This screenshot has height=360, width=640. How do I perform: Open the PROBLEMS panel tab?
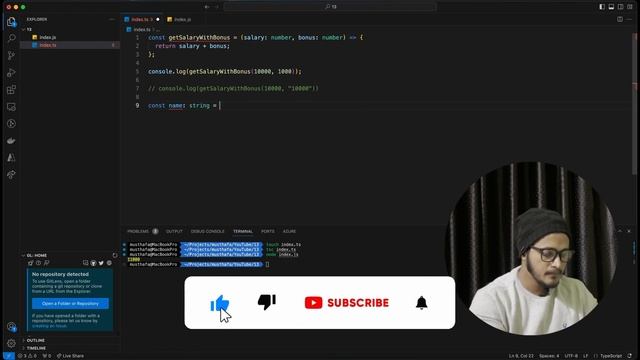tap(142, 231)
